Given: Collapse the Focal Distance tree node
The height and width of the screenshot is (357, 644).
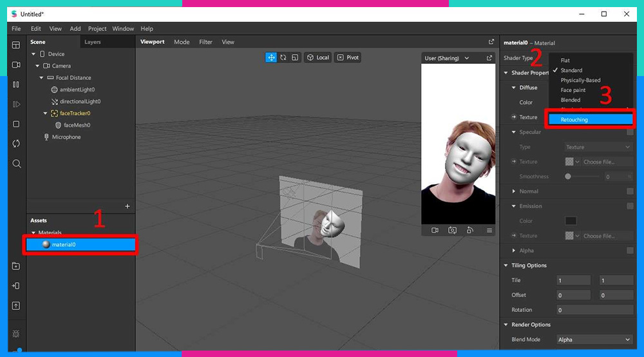Looking at the screenshot, I should click(x=41, y=77).
